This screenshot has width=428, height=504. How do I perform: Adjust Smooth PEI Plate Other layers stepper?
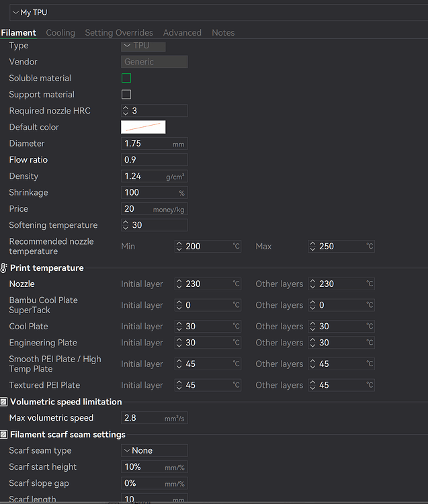click(x=312, y=364)
